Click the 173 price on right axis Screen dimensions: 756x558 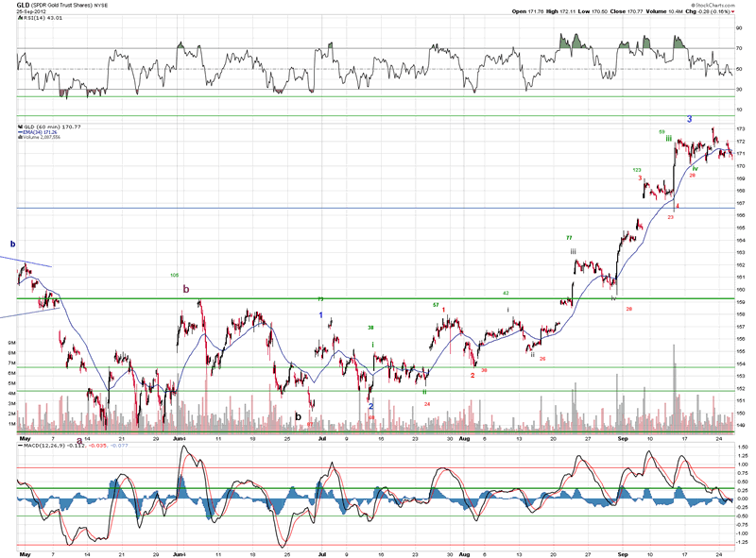click(x=742, y=128)
